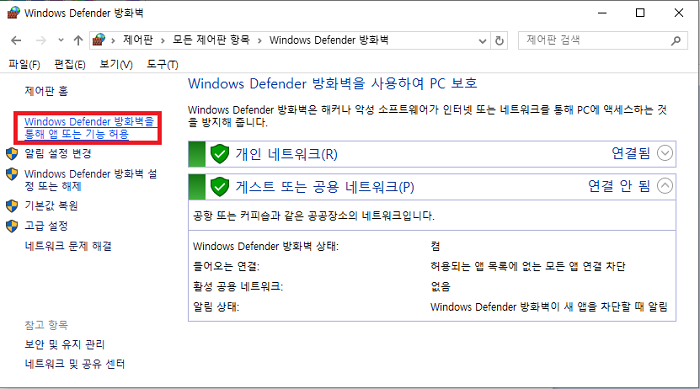
Task: Open 기본값 복원 link
Action: (51, 205)
